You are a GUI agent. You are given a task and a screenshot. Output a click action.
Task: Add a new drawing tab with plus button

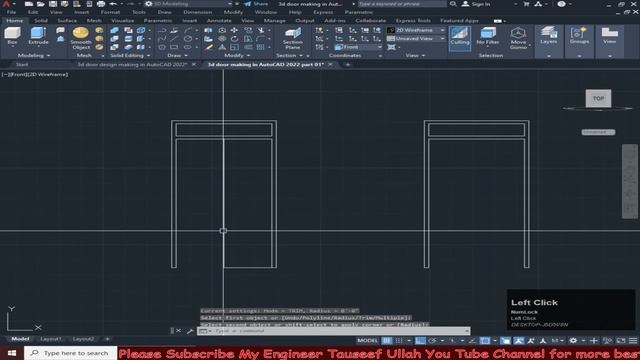click(348, 64)
